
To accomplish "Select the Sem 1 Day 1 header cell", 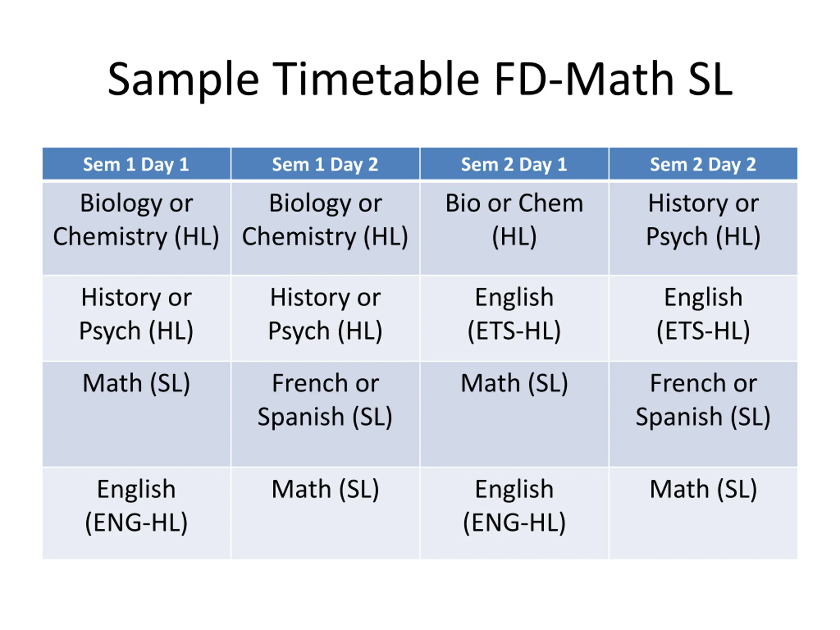I will (136, 164).
